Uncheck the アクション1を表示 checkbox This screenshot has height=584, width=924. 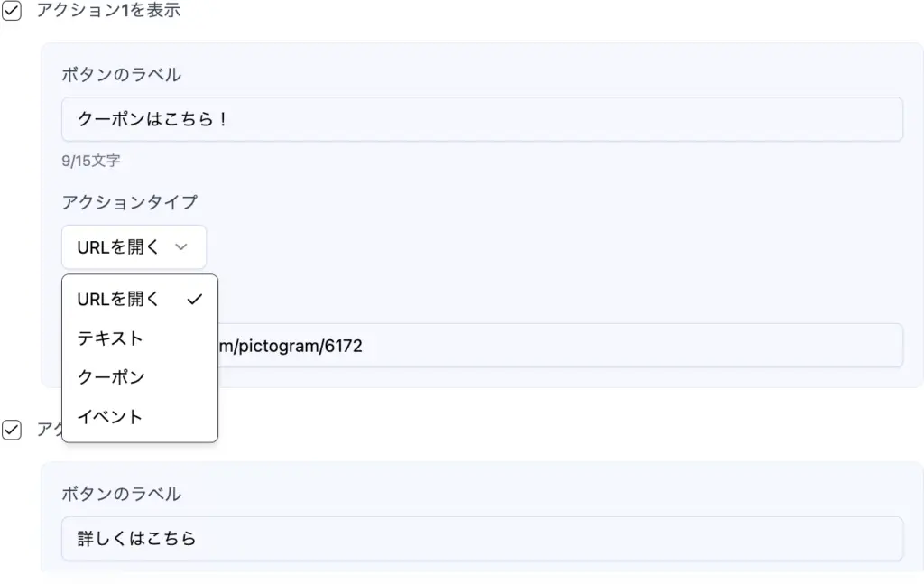[12, 13]
